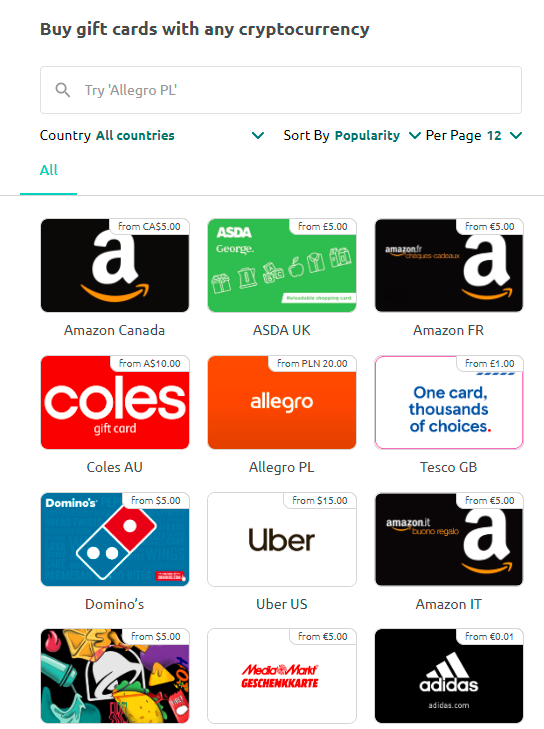Select the Uber US gift card
The height and width of the screenshot is (729, 544).
pyautogui.click(x=282, y=539)
